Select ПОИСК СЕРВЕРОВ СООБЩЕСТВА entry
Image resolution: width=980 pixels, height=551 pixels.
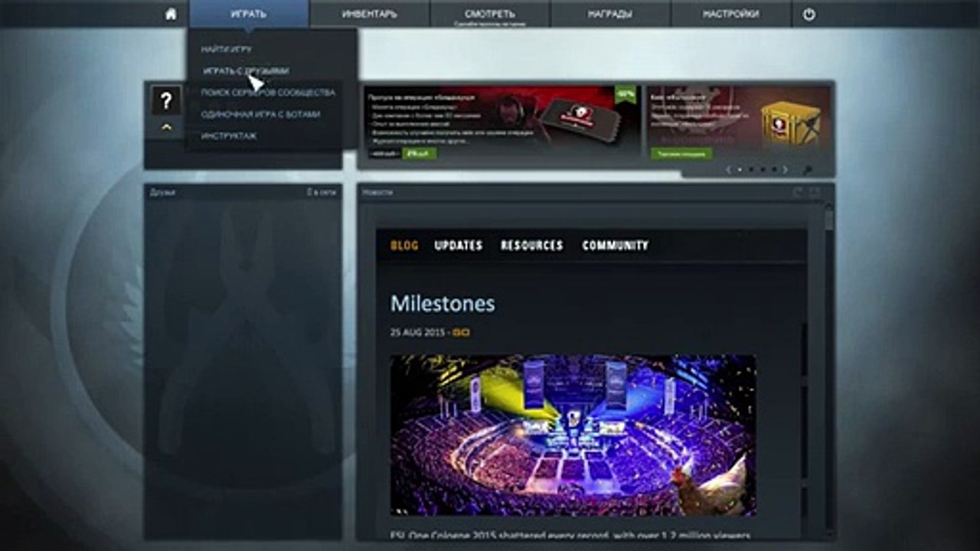tap(268, 93)
